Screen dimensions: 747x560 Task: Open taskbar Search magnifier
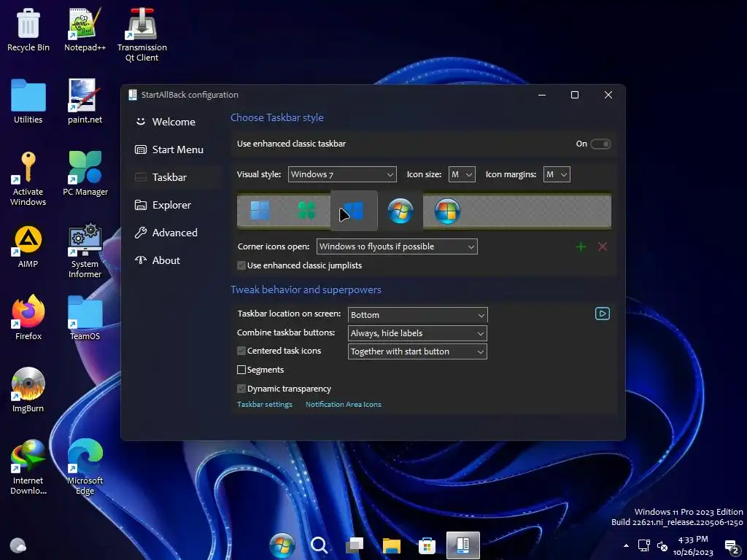pyautogui.click(x=319, y=545)
